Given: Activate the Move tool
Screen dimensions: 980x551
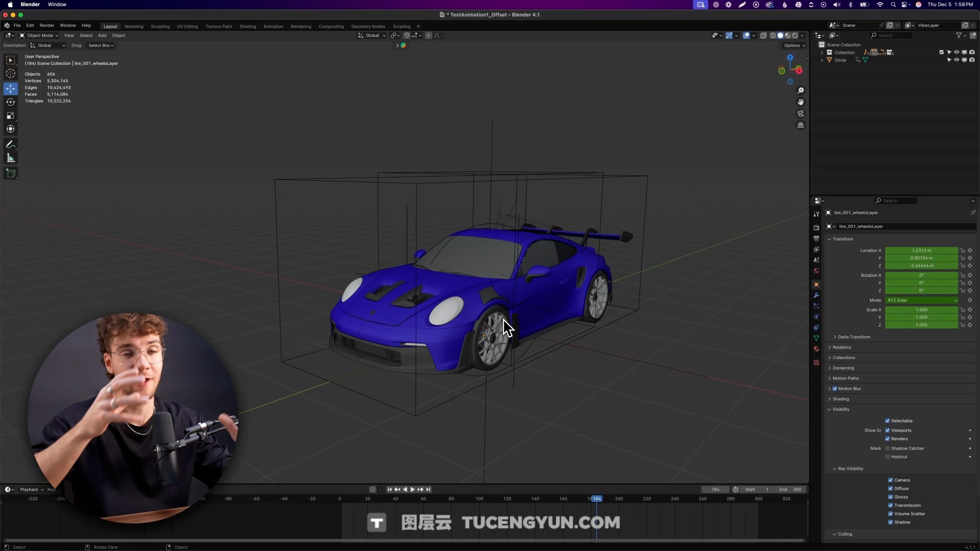Looking at the screenshot, I should [x=11, y=88].
